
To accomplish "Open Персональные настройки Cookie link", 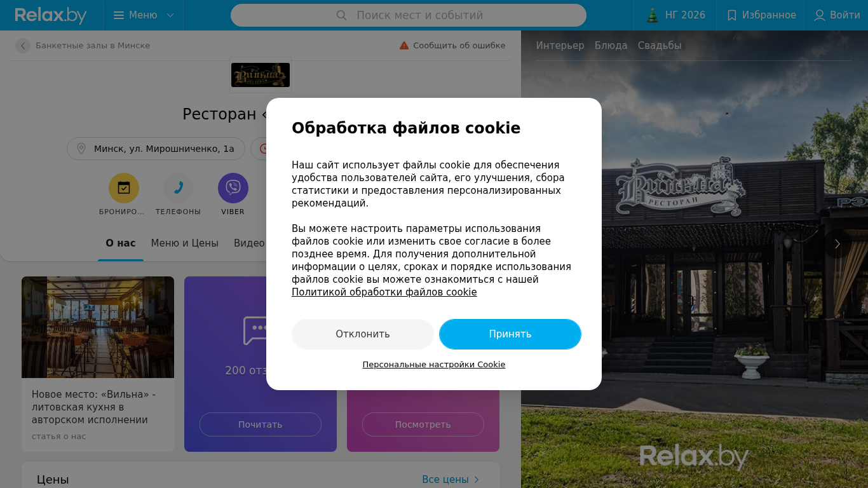I will pyautogui.click(x=434, y=365).
